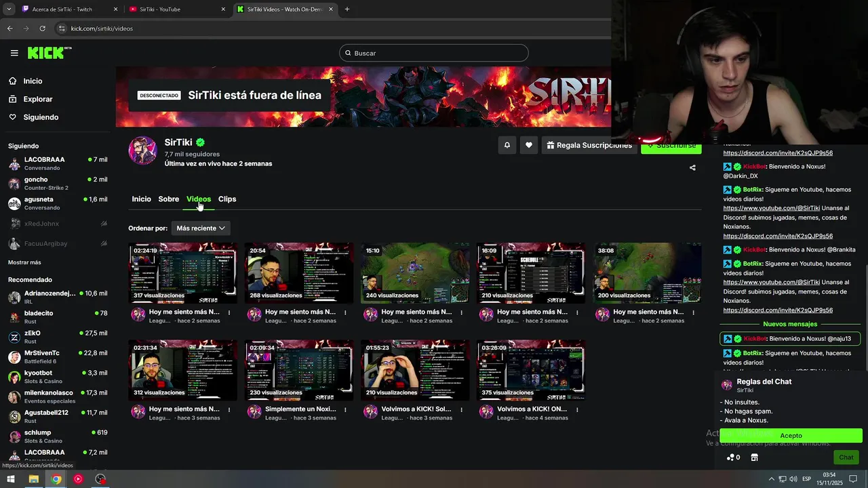The image size is (868, 488).
Task: Open the 03:26:09 video thumbnail
Action: click(531, 370)
